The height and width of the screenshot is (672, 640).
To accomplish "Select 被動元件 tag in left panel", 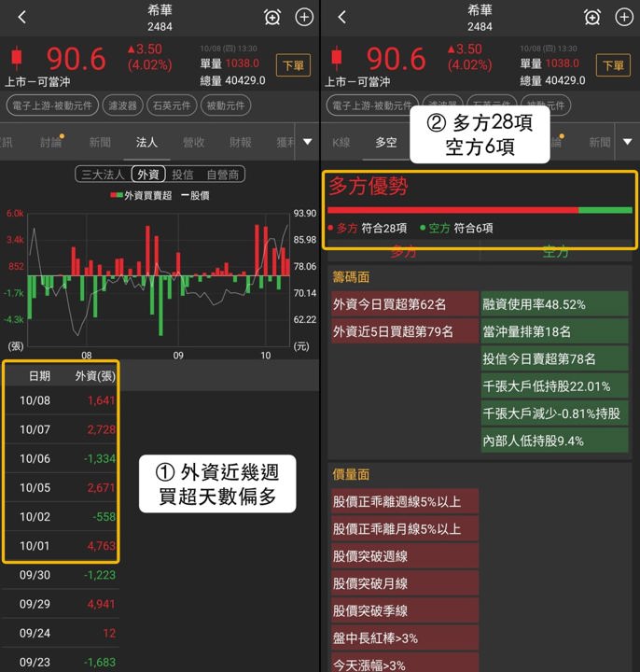I will pyautogui.click(x=226, y=105).
